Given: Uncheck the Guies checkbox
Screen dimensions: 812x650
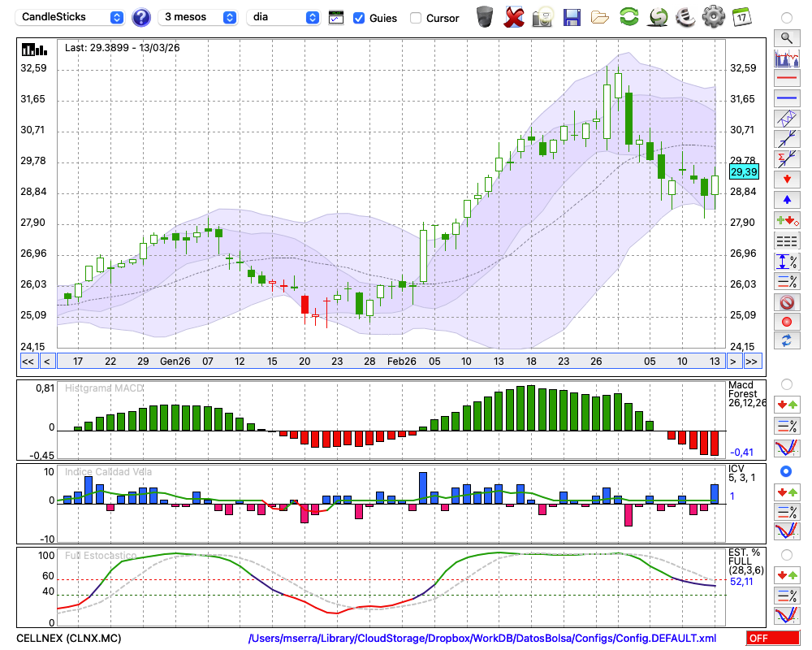Looking at the screenshot, I should click(x=359, y=17).
